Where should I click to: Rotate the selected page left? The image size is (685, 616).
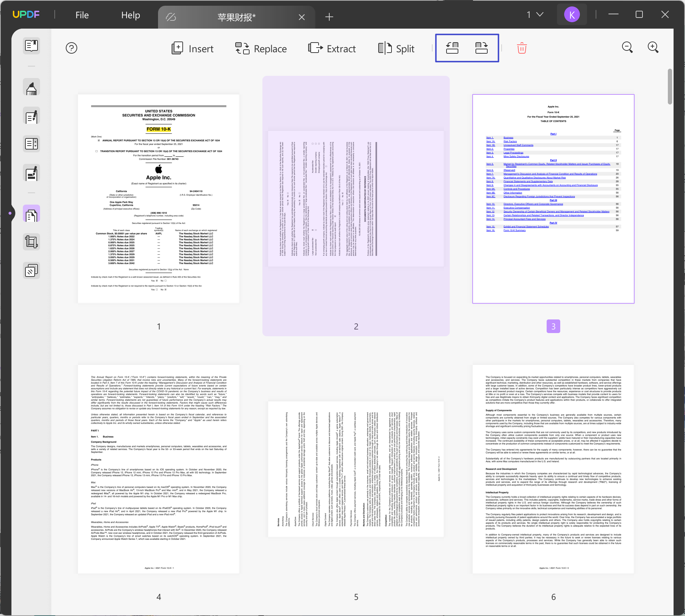[x=452, y=48]
